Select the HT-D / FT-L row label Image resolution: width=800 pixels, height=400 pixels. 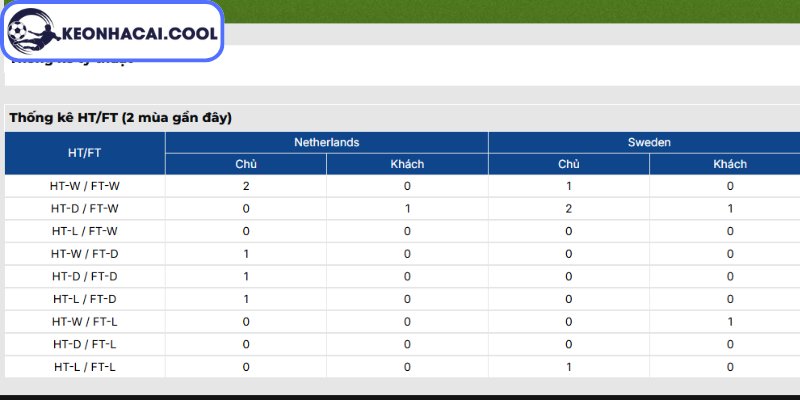[x=85, y=344]
